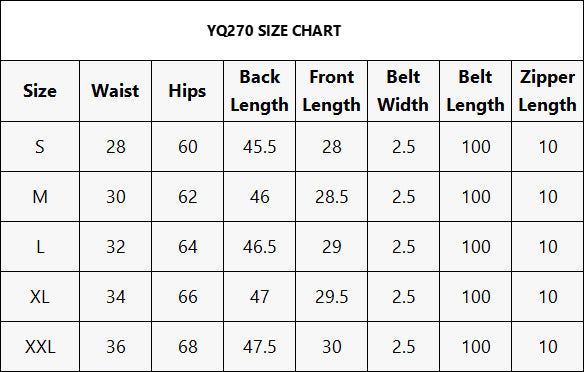Select the XL size row label
Image resolution: width=584 pixels, height=372 pixels.
pos(40,297)
